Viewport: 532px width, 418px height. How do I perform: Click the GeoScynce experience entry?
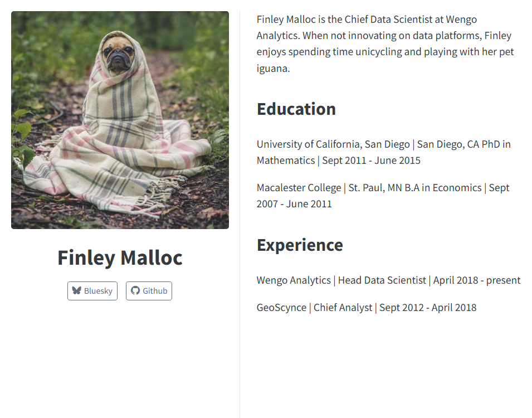pyautogui.click(x=281, y=307)
